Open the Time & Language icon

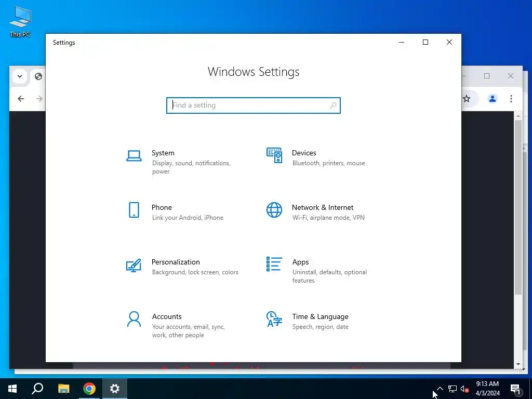[274, 319]
